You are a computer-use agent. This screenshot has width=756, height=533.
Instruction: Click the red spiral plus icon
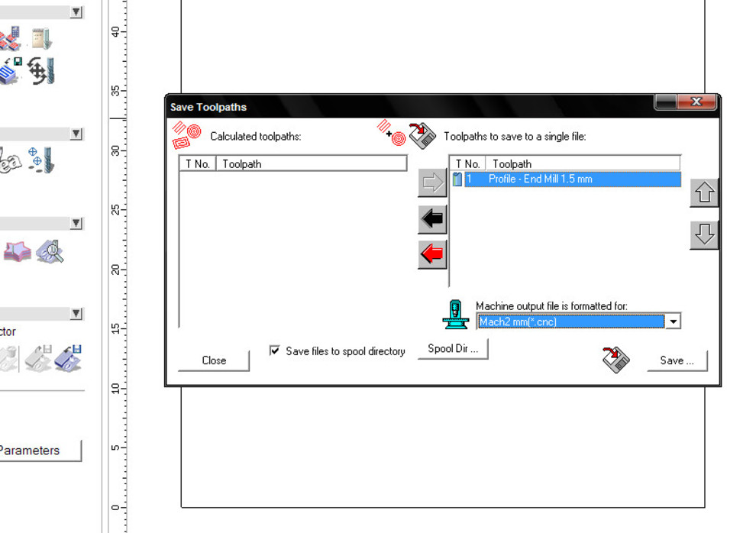[x=392, y=133]
